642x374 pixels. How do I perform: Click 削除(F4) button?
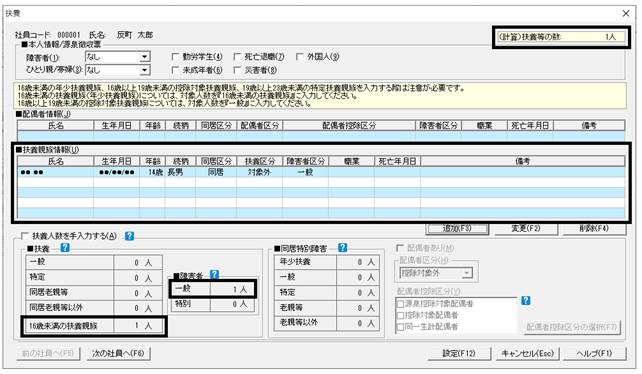click(594, 229)
